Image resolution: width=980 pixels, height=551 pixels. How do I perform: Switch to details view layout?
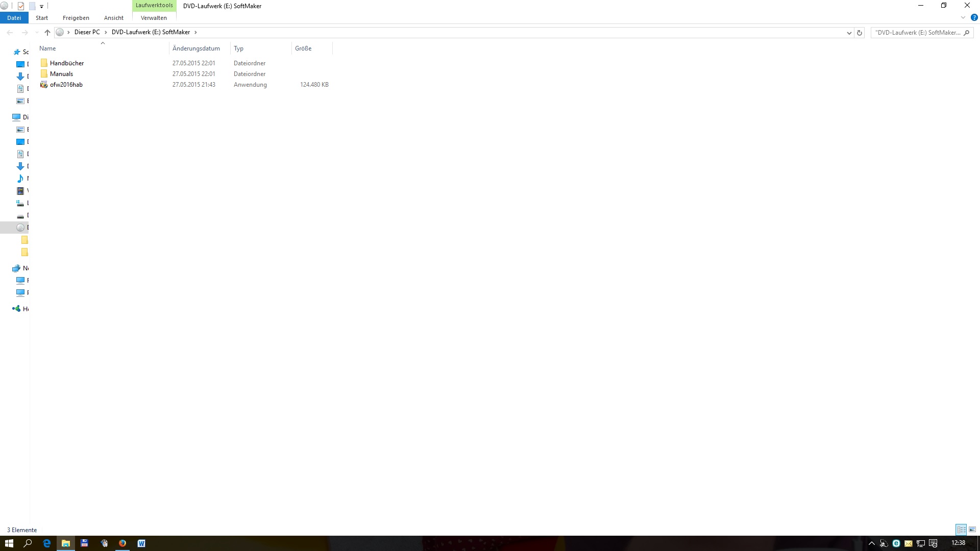pyautogui.click(x=961, y=530)
